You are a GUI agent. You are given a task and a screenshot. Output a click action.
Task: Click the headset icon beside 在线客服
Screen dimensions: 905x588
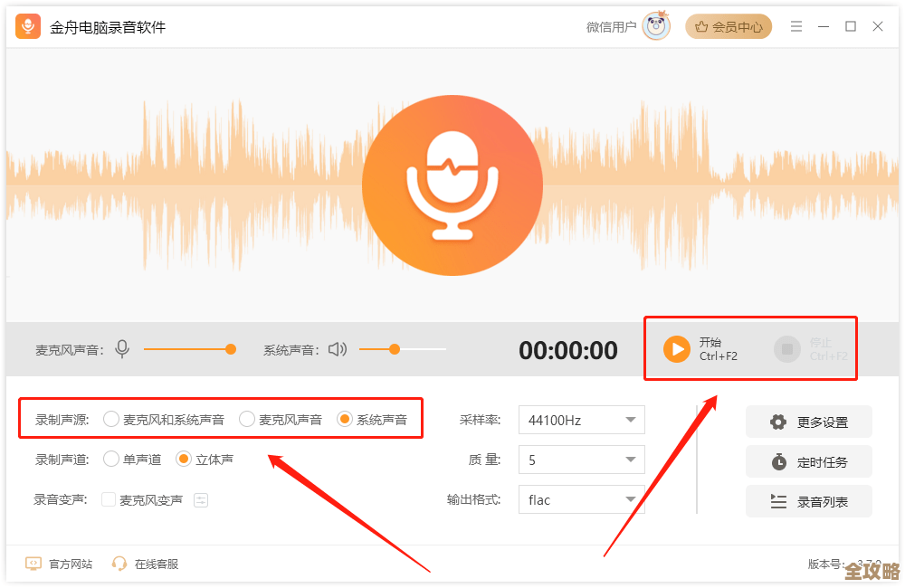119,563
